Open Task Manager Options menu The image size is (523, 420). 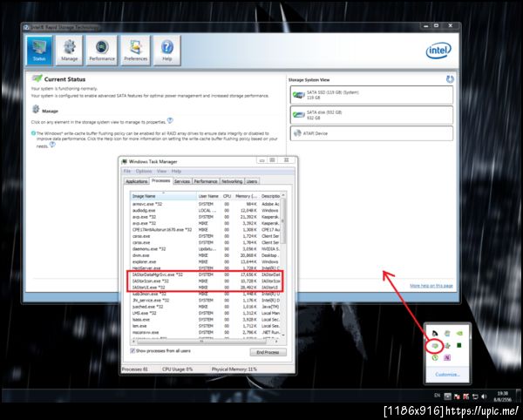click(144, 171)
